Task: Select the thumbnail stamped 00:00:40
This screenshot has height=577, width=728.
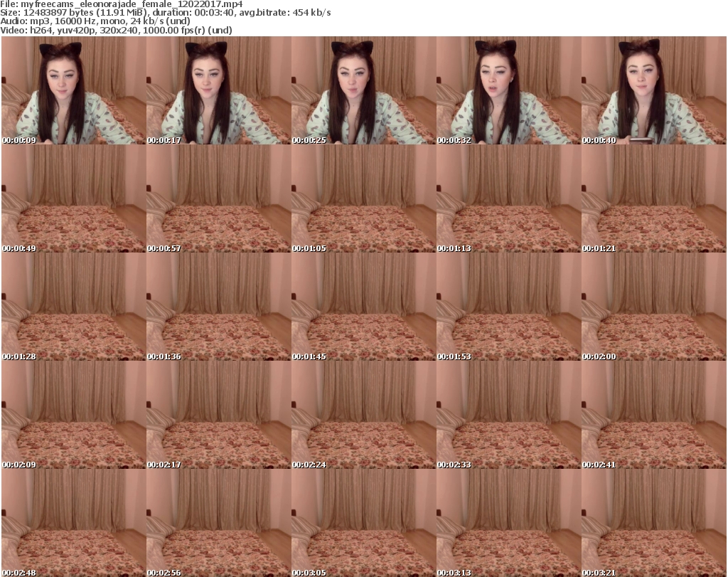Action: click(653, 90)
